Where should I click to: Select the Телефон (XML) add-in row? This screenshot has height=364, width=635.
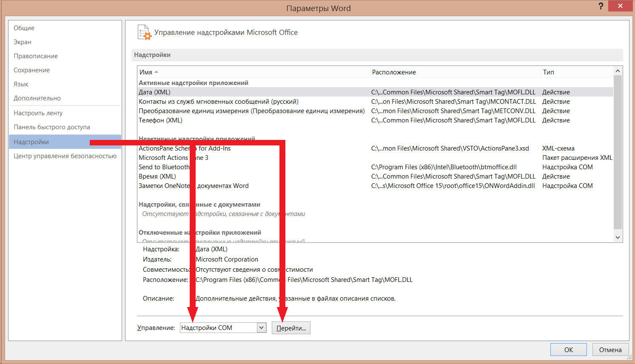pyautogui.click(x=376, y=120)
